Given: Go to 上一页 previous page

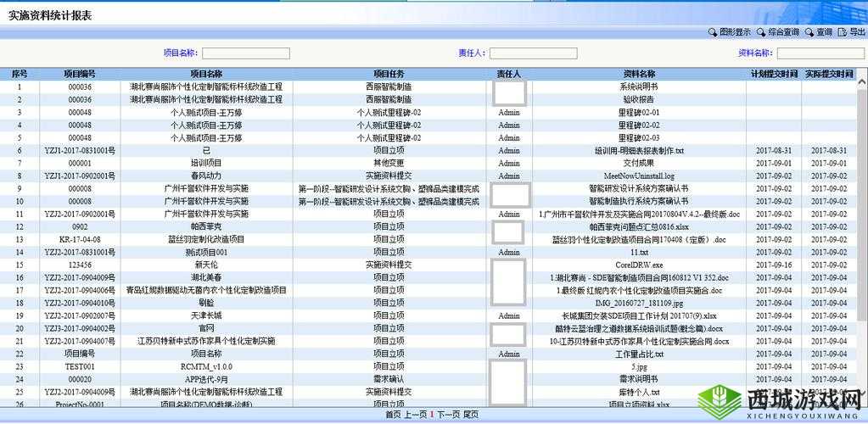Looking at the screenshot, I should click(415, 415).
